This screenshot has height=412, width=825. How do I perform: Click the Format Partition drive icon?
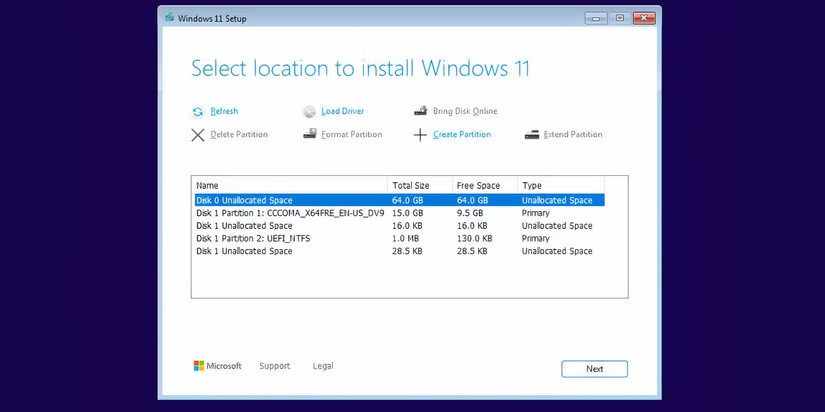[x=309, y=135]
